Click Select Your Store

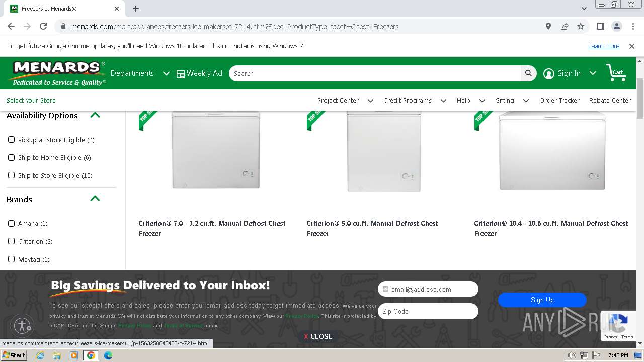(x=31, y=100)
